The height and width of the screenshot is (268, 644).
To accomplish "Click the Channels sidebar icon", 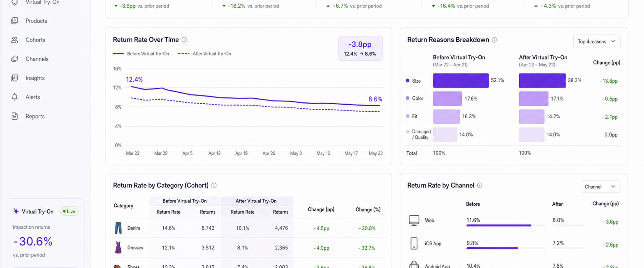I will (14, 59).
